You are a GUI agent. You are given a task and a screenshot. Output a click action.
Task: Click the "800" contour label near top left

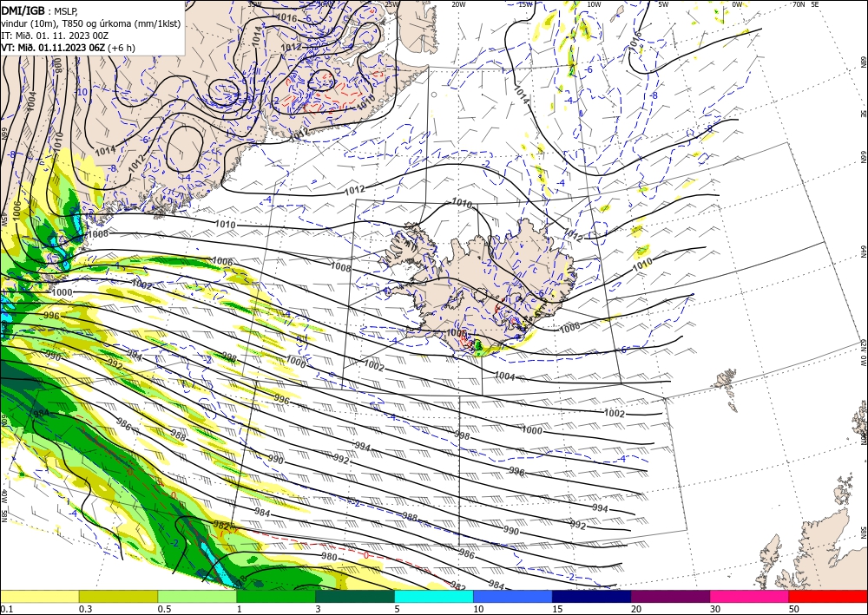[58, 66]
